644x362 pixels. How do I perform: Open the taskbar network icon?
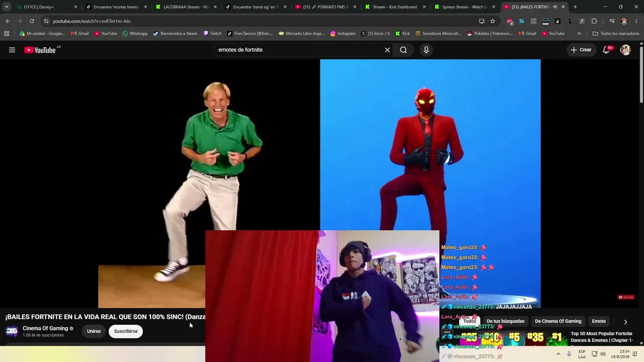pyautogui.click(x=594, y=354)
